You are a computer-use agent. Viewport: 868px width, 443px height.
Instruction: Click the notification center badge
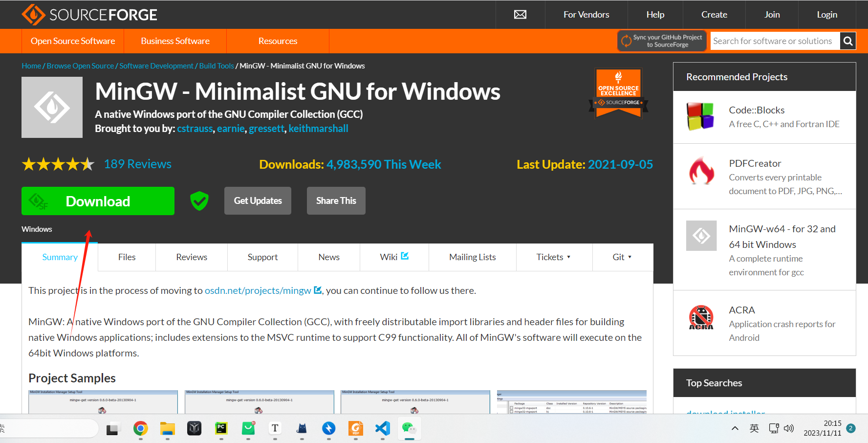tap(851, 428)
